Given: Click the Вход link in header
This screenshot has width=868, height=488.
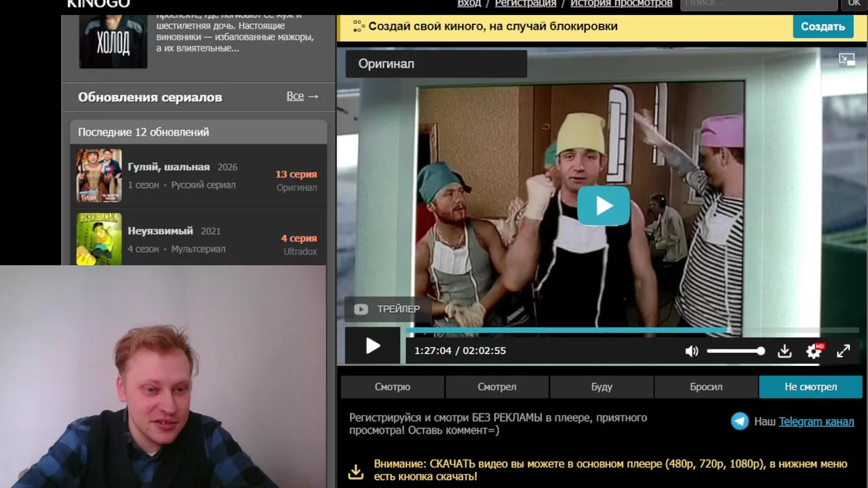Looking at the screenshot, I should tap(469, 3).
